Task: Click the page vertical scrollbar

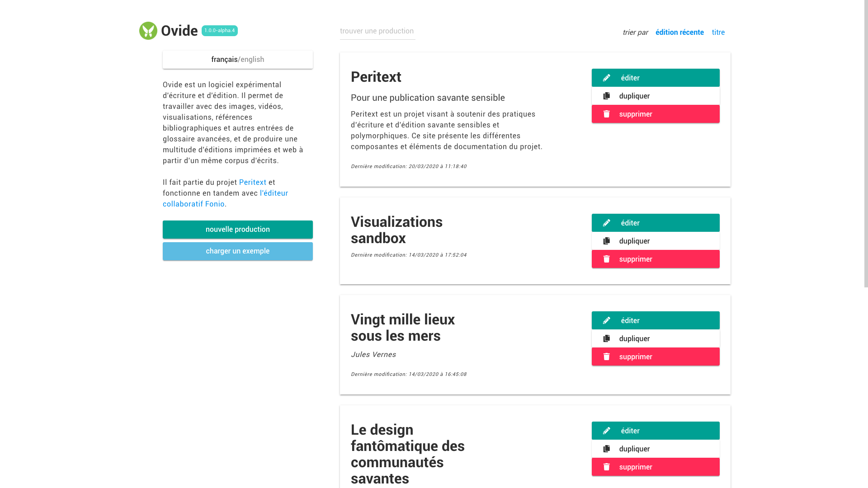Action: tap(866, 144)
